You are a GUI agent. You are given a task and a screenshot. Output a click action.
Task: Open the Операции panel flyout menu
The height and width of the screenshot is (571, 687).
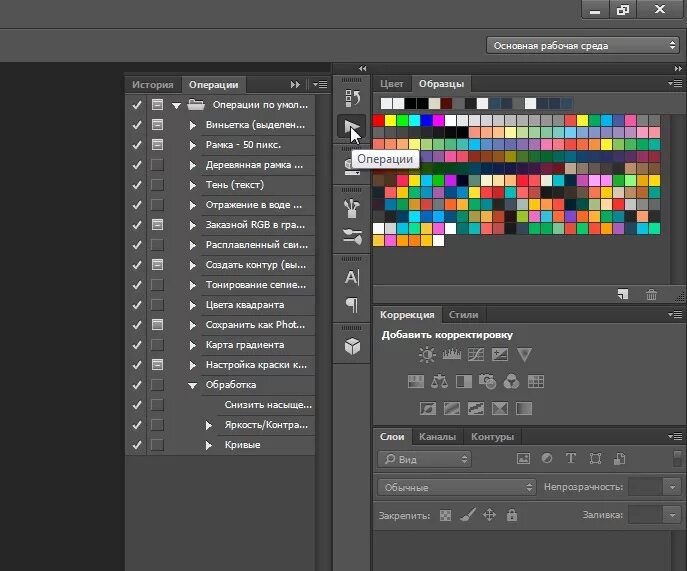320,85
